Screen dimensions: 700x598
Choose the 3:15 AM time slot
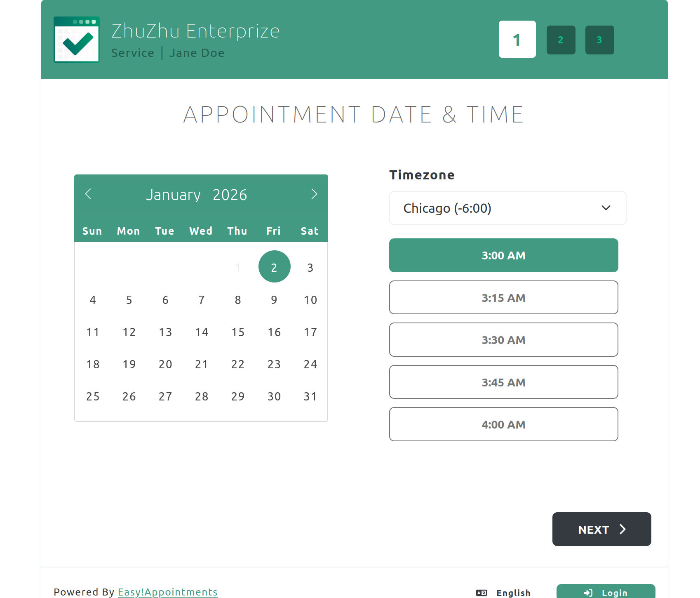(503, 297)
